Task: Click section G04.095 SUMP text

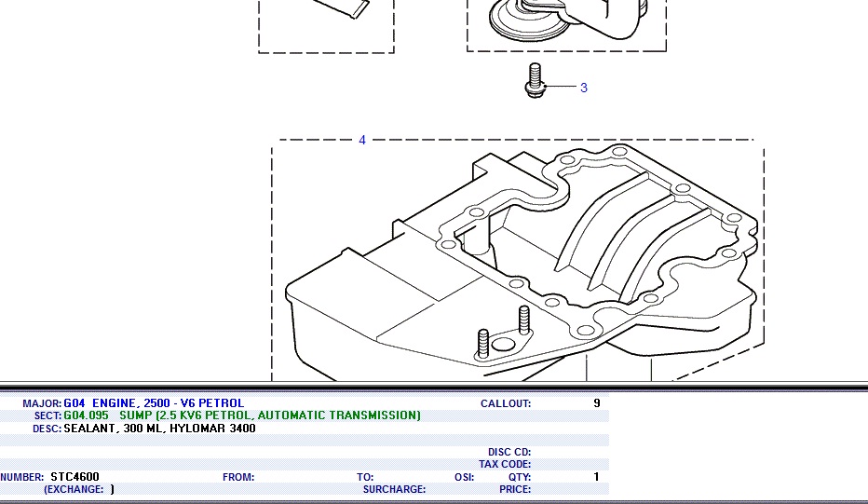Action: (242, 415)
